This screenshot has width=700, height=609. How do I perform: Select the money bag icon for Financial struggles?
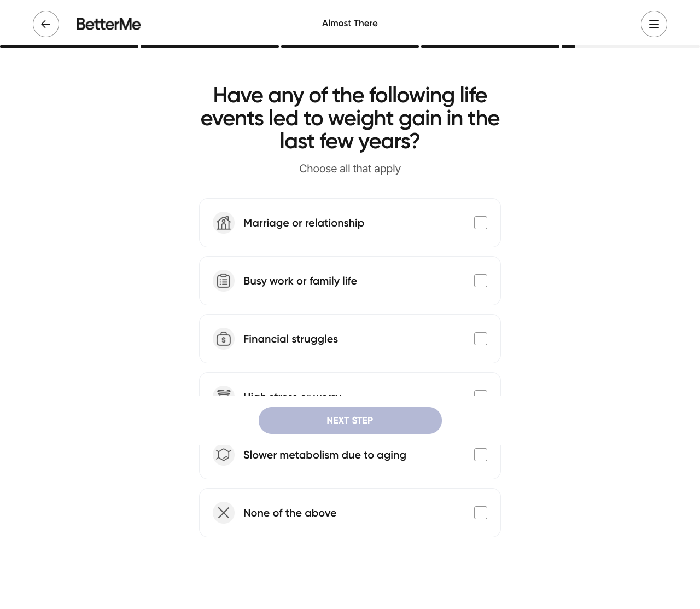[x=224, y=339]
